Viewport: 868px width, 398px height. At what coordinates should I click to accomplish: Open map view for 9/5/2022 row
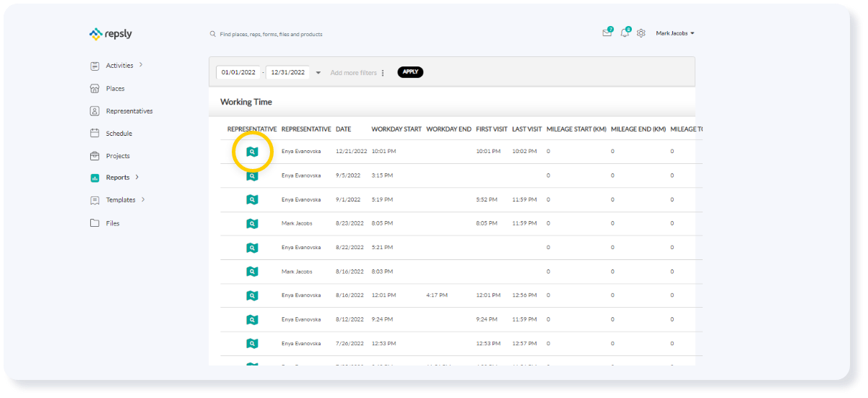point(252,176)
